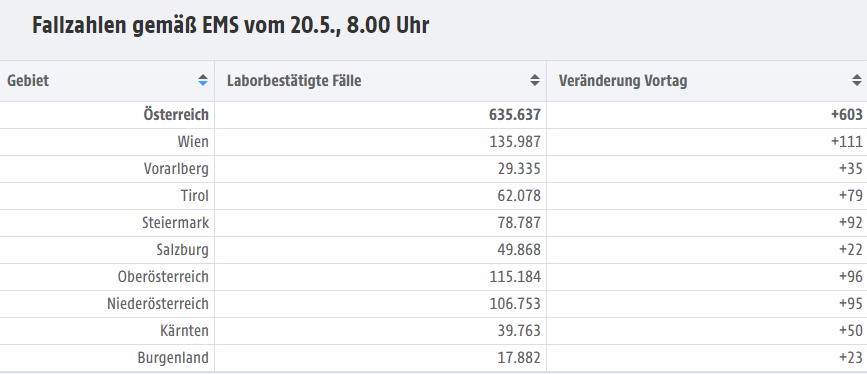Click Oberösterreich case count 115.184
Image resolution: width=867 pixels, height=374 pixels.
pyautogui.click(x=515, y=277)
